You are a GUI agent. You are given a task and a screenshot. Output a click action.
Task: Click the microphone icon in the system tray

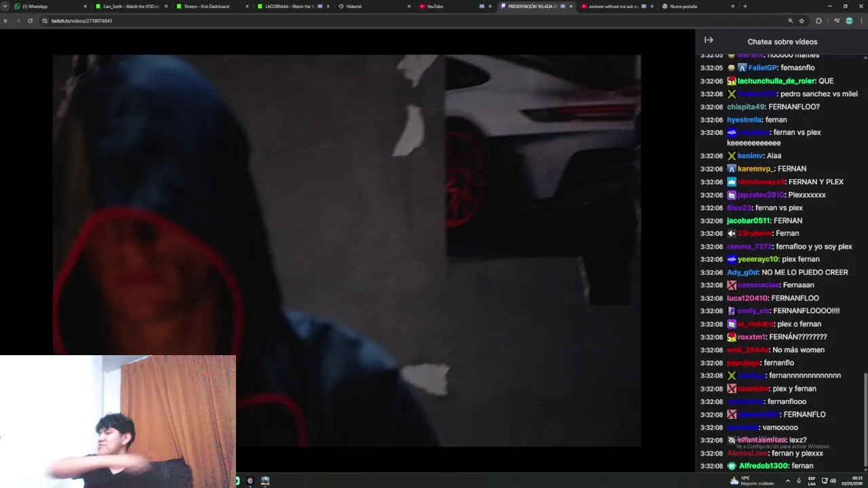(x=799, y=481)
